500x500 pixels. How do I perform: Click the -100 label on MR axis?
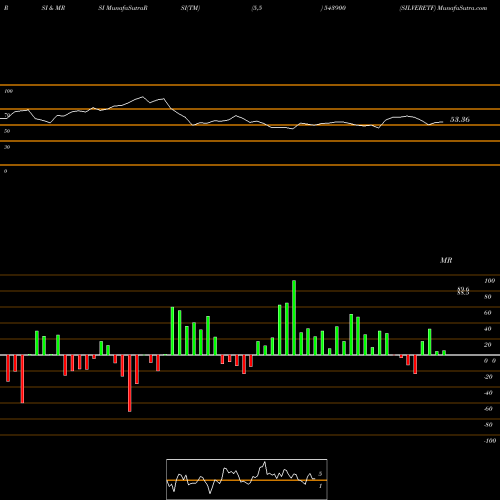click(489, 441)
